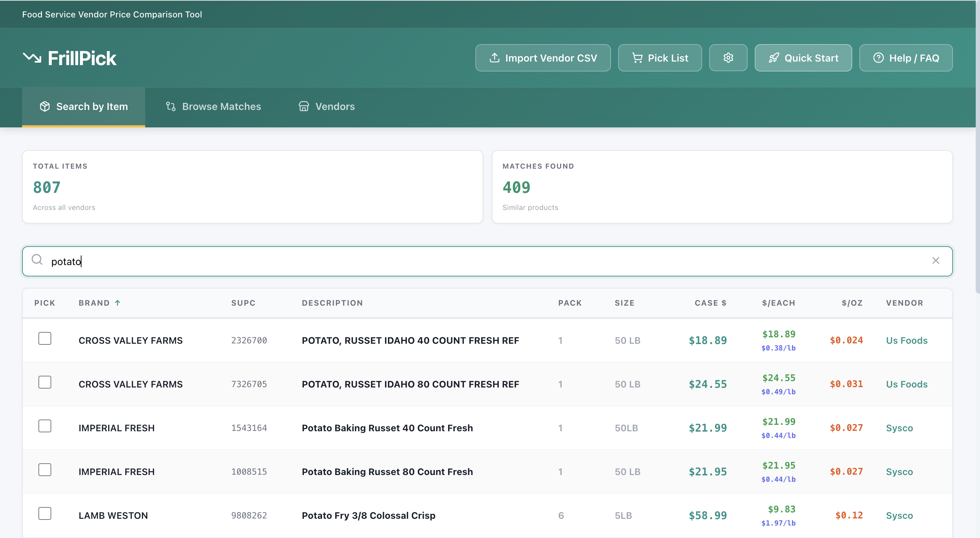Viewport: 980px width, 538px height.
Task: Click the magnifier icon in search box
Action: [x=37, y=260]
